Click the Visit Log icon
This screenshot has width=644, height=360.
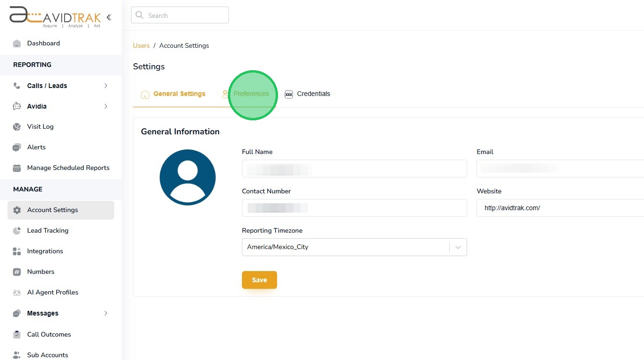(x=17, y=127)
